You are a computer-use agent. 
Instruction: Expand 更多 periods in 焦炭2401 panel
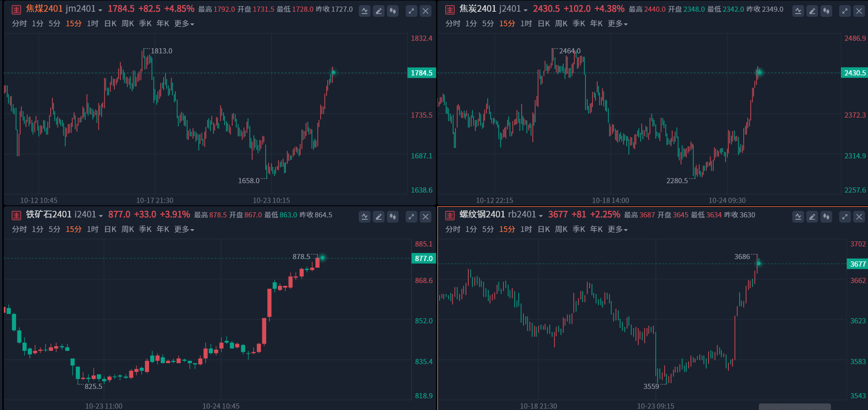(618, 23)
